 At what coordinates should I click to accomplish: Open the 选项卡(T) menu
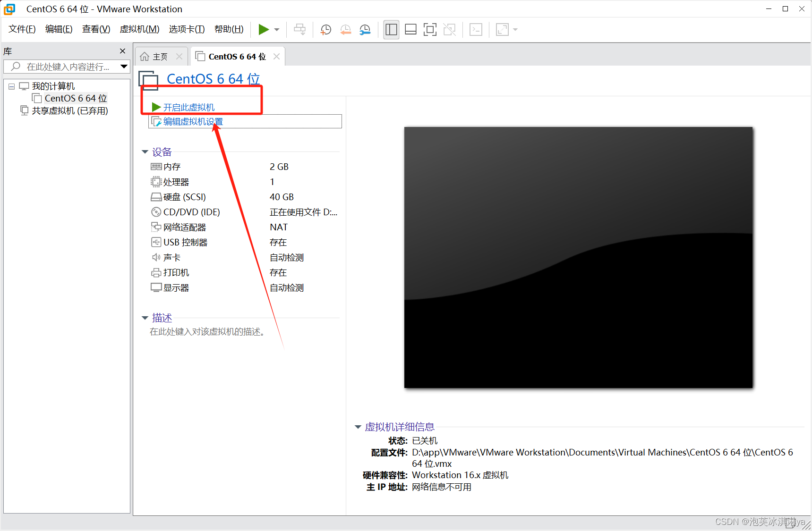coord(187,29)
